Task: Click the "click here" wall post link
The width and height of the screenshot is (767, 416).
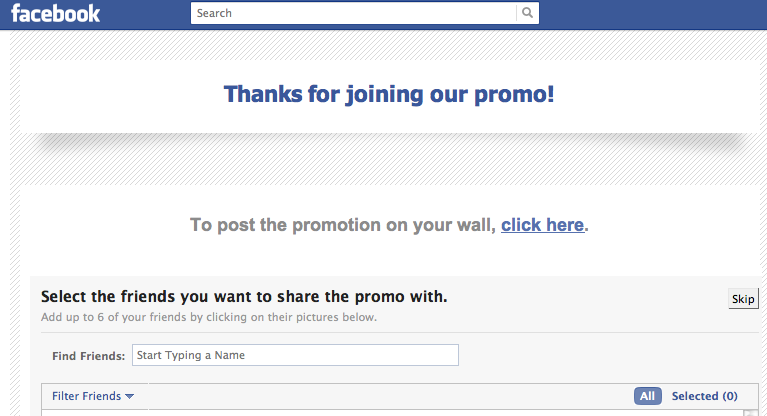Action: [x=542, y=225]
